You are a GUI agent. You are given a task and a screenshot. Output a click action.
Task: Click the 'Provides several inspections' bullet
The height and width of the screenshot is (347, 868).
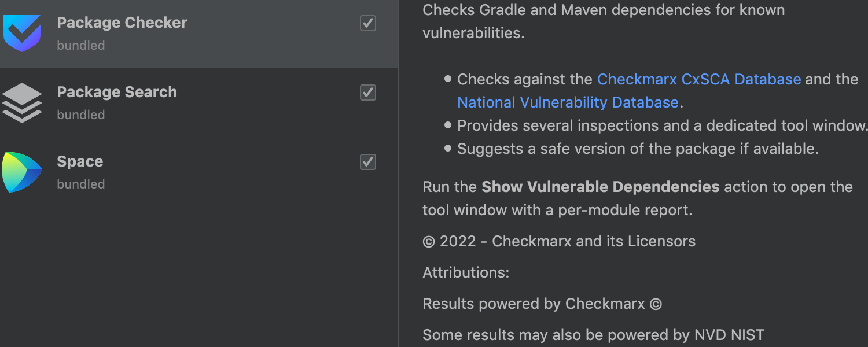pos(662,125)
